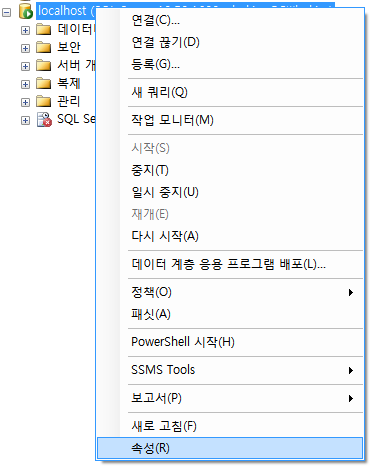The height and width of the screenshot is (466, 370).
Task: Select the 보안 tree label
Action: click(x=69, y=47)
